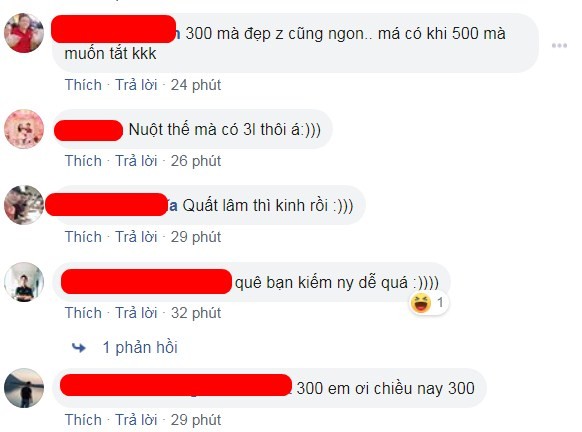Reply to the comment posted 24 phút ago
Viewport: 582px width, 432px height.
pyautogui.click(x=136, y=85)
